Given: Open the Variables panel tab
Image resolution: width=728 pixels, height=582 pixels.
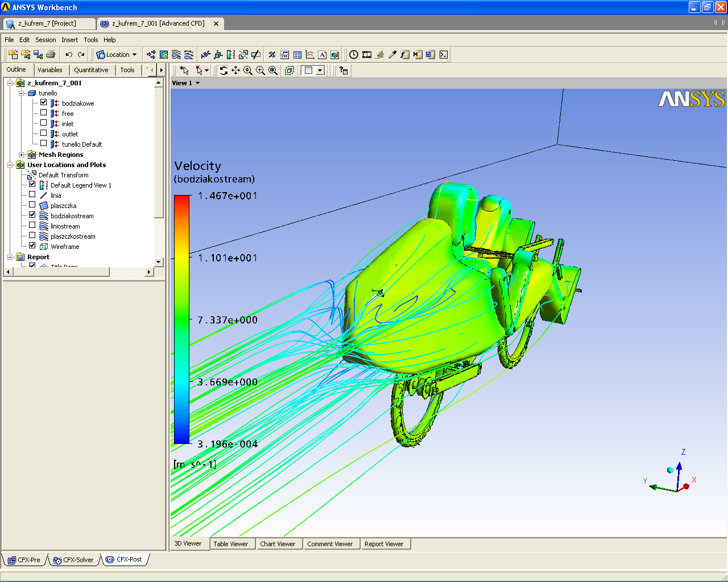Looking at the screenshot, I should 50,70.
